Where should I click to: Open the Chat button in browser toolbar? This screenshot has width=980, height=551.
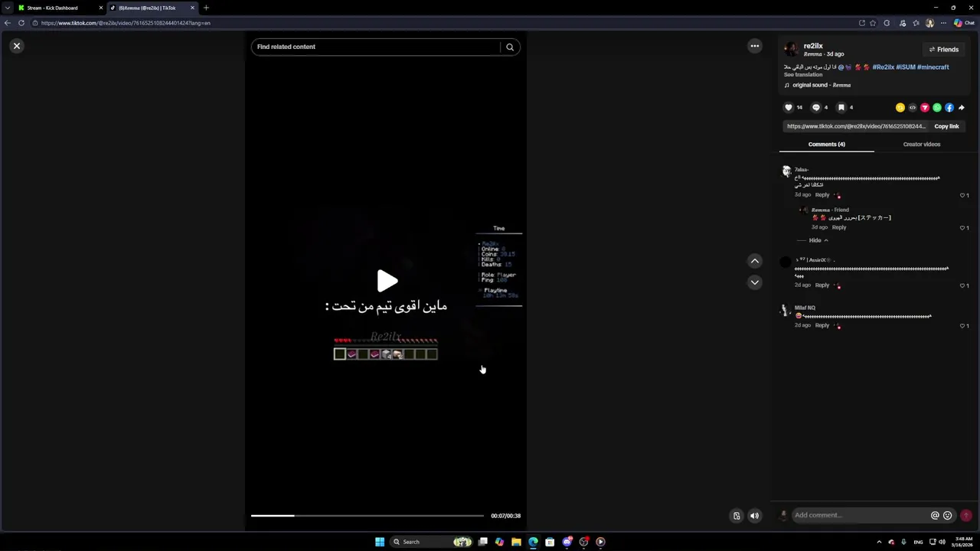click(x=964, y=23)
